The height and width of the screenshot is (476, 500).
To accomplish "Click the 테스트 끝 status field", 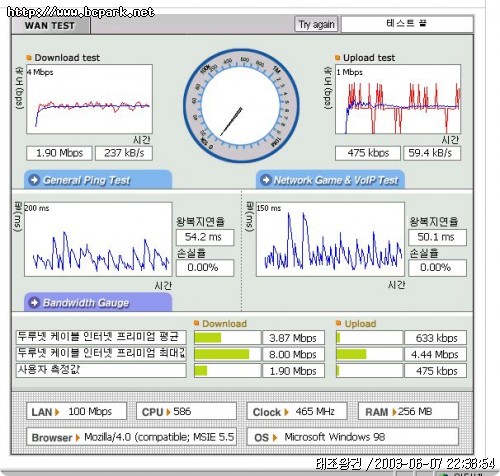I will point(407,24).
